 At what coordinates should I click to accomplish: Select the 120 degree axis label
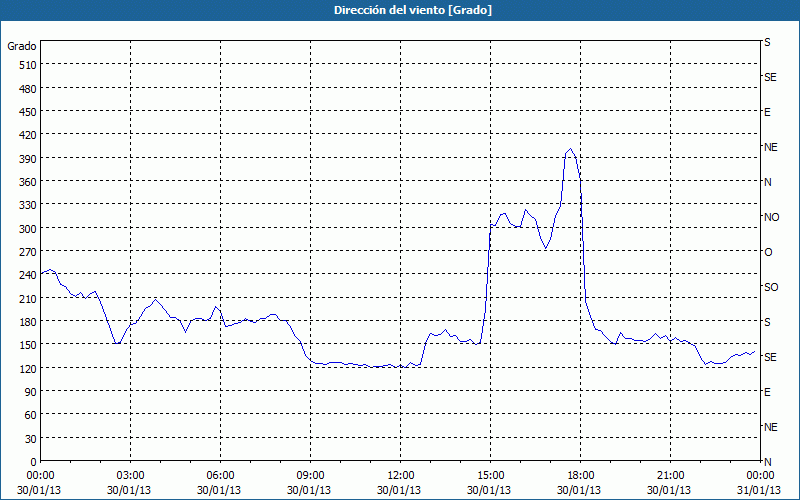coord(28,368)
